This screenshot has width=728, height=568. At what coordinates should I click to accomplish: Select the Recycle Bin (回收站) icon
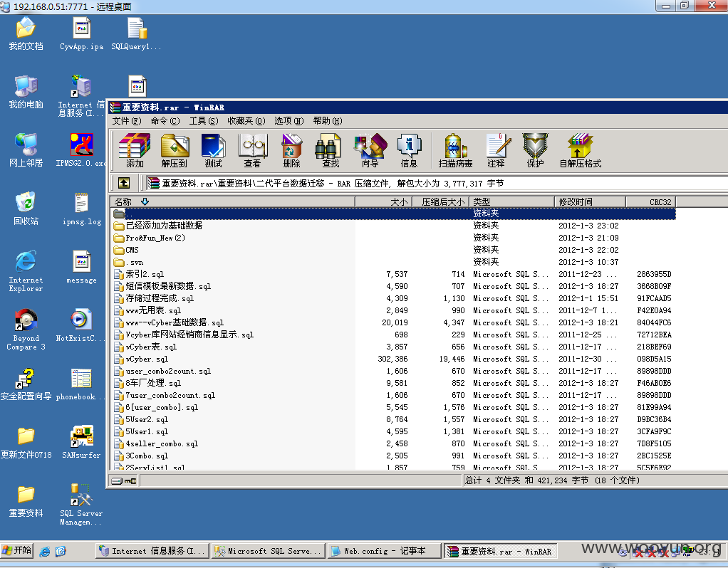(x=26, y=209)
